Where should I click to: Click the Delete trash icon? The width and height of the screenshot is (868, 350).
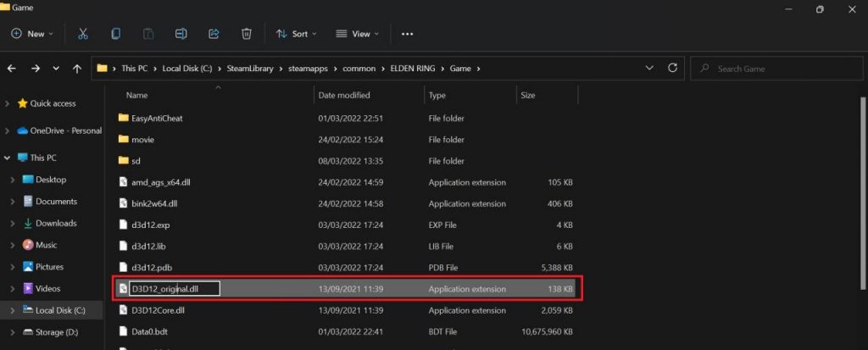[x=246, y=34]
